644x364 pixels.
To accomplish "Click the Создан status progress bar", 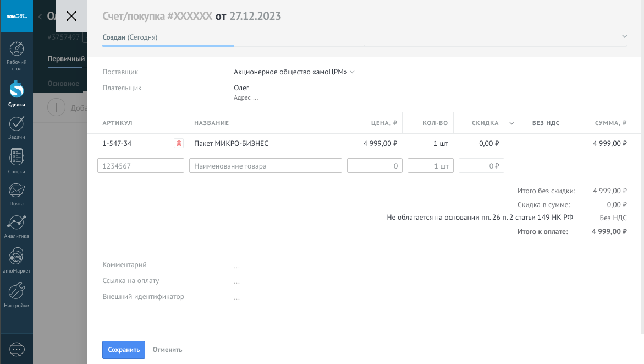I will (x=168, y=45).
